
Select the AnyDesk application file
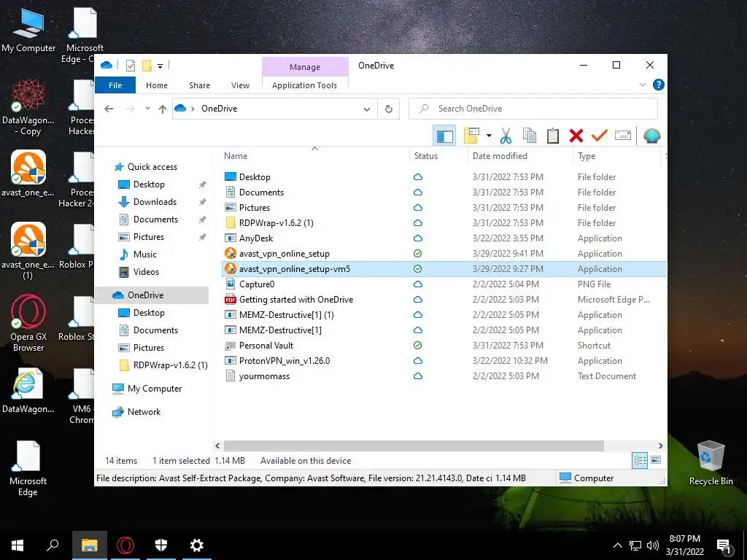click(256, 238)
